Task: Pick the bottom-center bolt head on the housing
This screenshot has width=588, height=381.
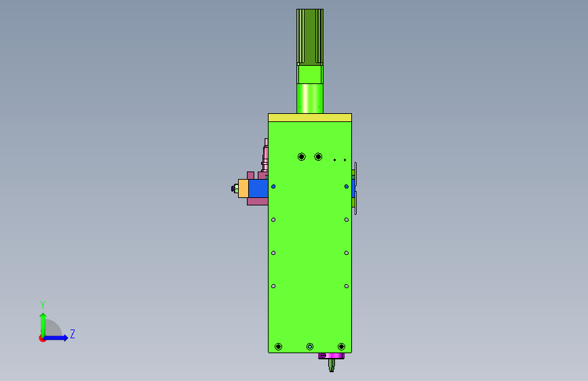Action: point(310,346)
